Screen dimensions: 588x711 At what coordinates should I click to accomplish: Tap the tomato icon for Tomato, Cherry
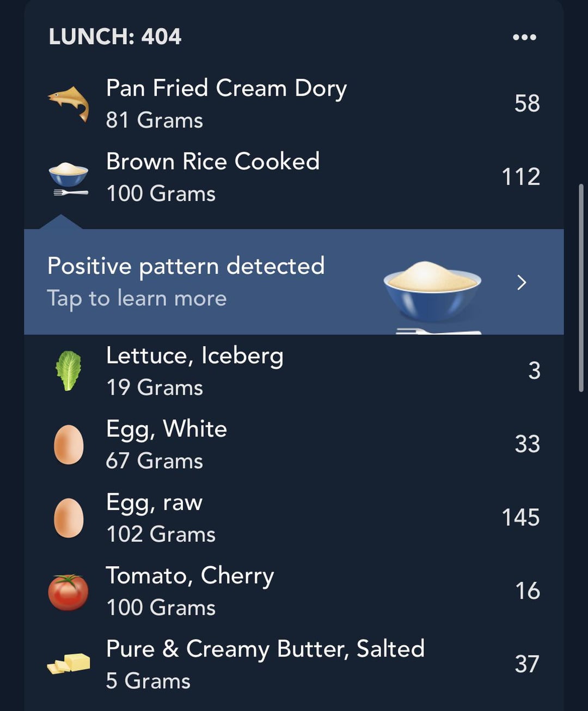pyautogui.click(x=69, y=592)
